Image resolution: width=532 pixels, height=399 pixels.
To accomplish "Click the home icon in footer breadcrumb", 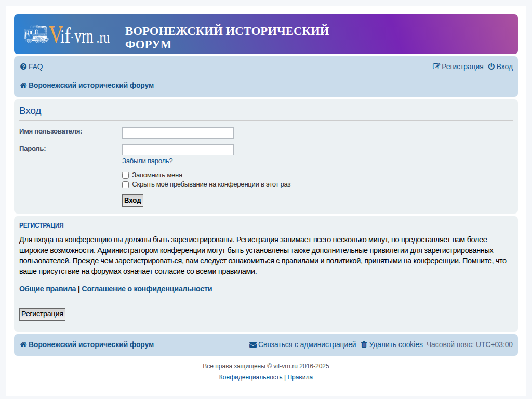I will tap(23, 344).
